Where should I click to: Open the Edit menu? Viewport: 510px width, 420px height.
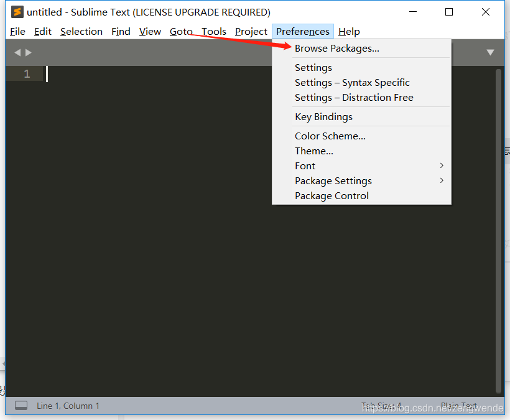pos(43,32)
